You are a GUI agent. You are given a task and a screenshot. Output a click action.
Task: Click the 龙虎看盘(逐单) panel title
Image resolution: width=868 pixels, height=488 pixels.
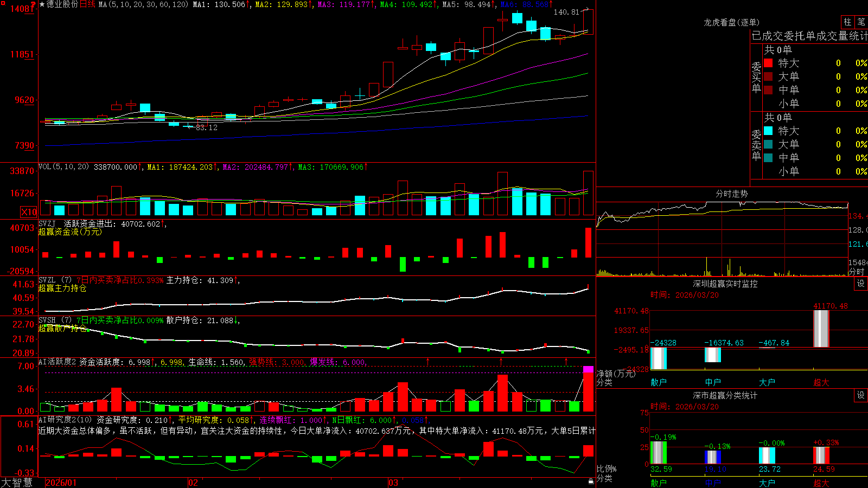pyautogui.click(x=731, y=22)
